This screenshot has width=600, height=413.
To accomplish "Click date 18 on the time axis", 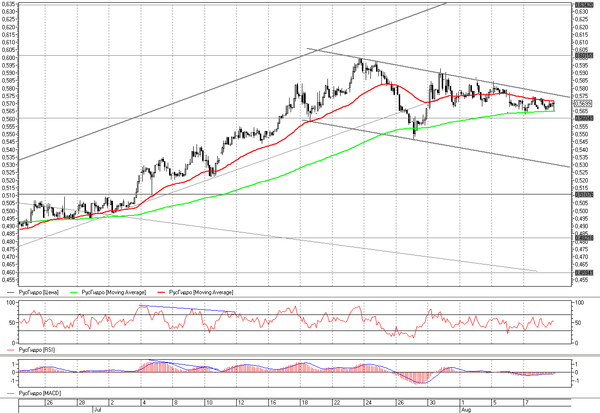I will pyautogui.click(x=305, y=403).
